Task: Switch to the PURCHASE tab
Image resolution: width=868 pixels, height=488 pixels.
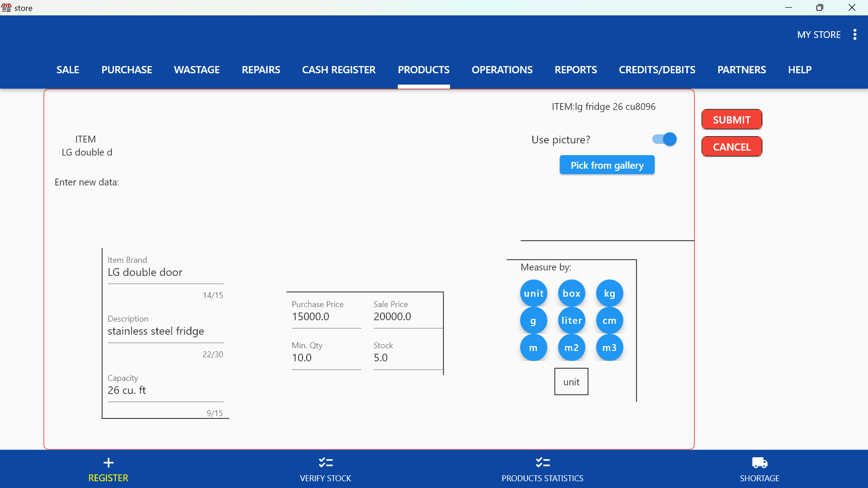Action: point(127,70)
